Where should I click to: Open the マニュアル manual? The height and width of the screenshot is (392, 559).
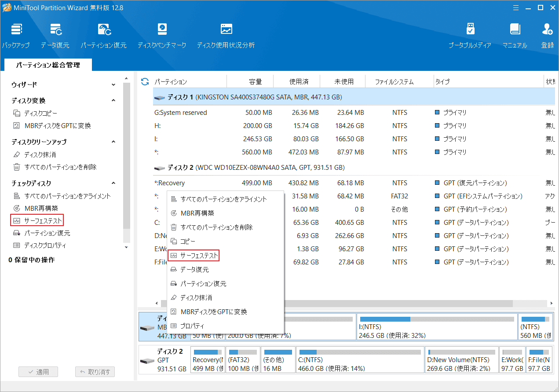pyautogui.click(x=515, y=36)
